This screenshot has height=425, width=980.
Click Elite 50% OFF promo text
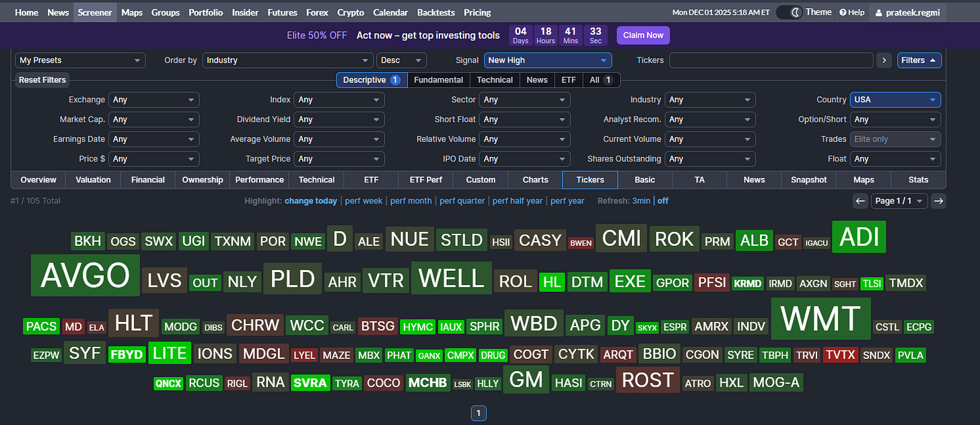317,35
